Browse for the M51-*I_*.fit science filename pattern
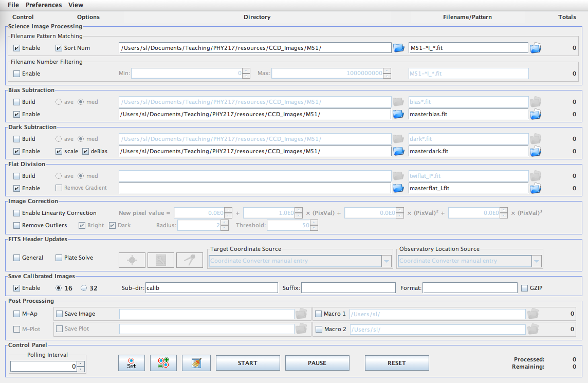 coord(535,48)
